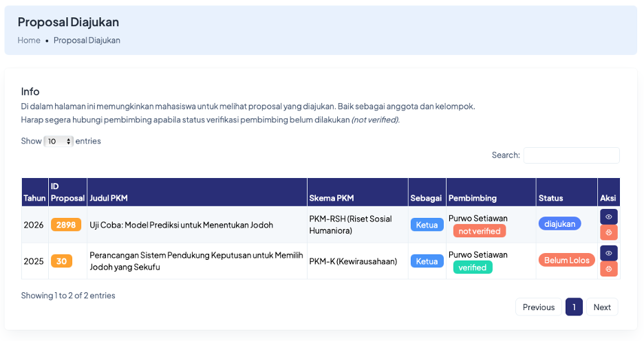Print proposal 2898 with printer icon
This screenshot has width=644, height=341.
click(609, 232)
